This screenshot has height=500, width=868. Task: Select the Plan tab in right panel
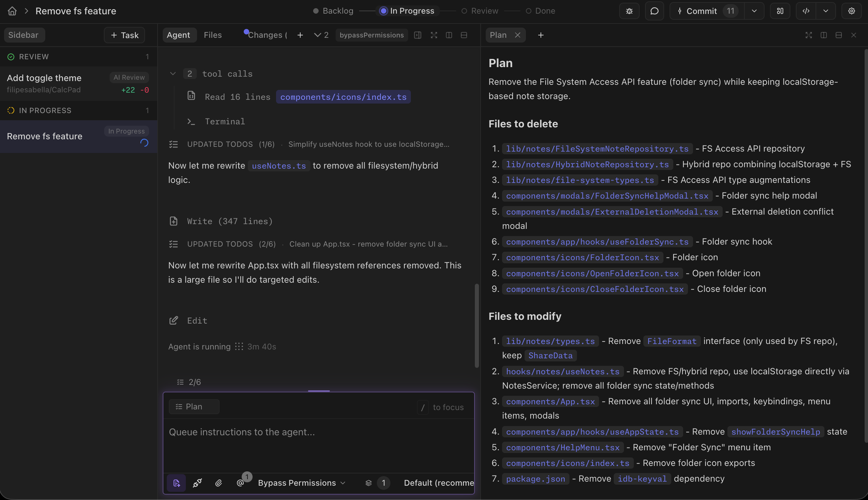pyautogui.click(x=498, y=35)
